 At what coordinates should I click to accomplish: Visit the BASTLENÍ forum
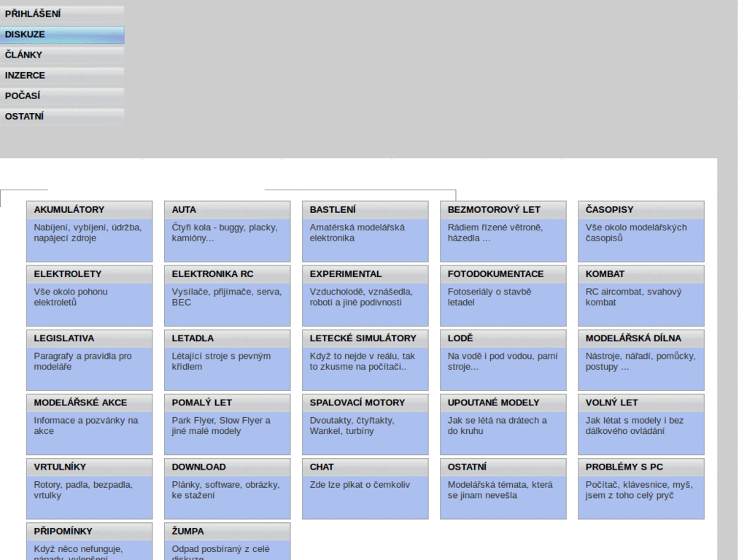[333, 209]
